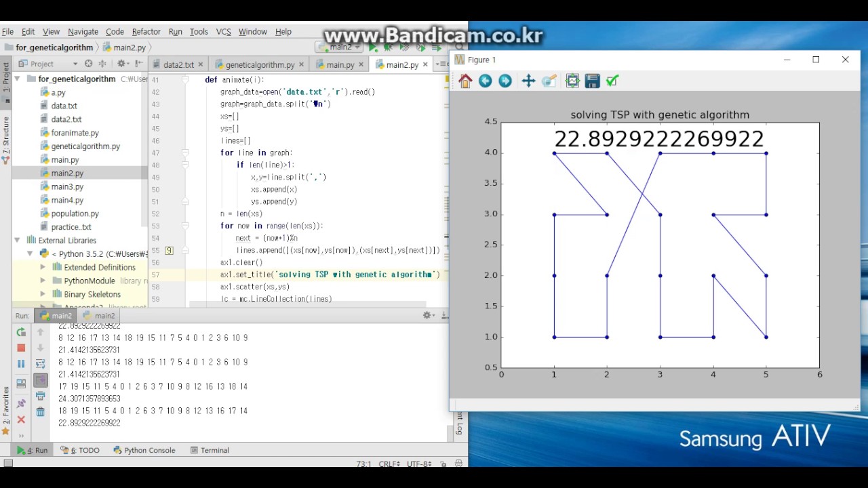Click main2.py breadcrumb in navigation bar
This screenshot has width=868, height=488.
click(125, 47)
